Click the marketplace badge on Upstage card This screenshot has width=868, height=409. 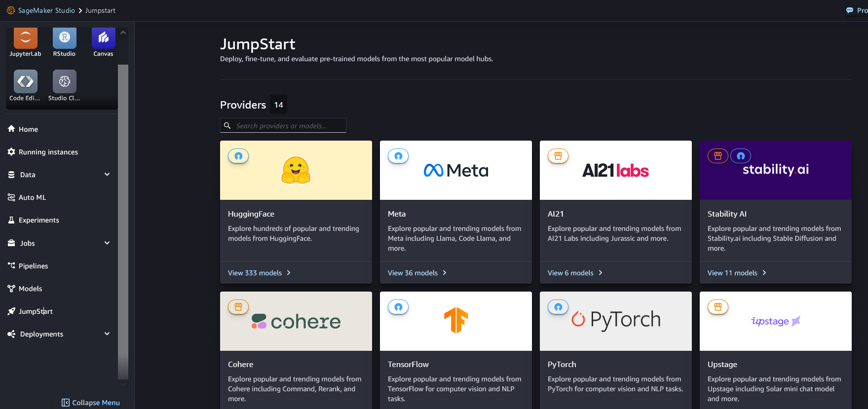tap(718, 307)
